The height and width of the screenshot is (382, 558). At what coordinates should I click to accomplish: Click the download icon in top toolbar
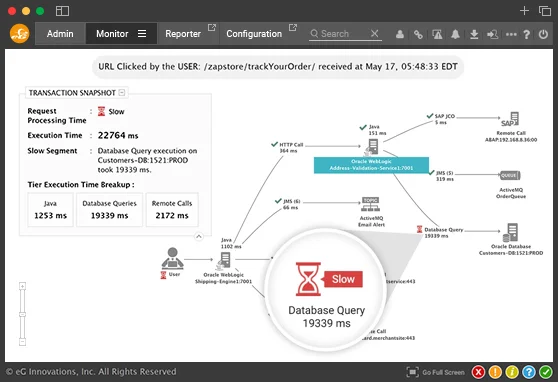pos(474,34)
